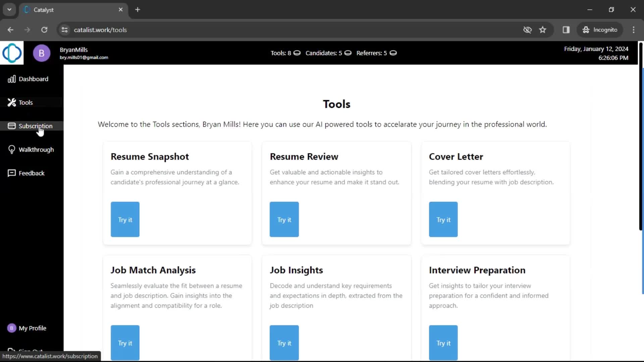Try the Cover Letter tool
Viewport: 644px width, 362px height.
point(443,219)
